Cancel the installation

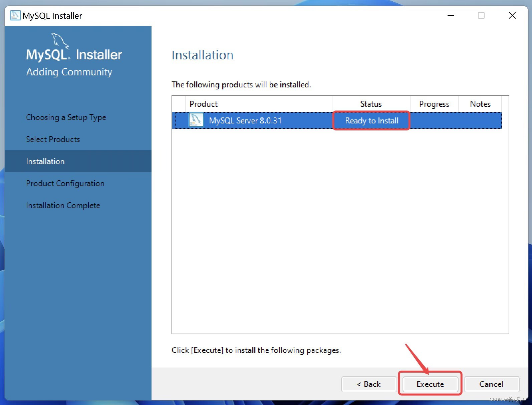pyautogui.click(x=491, y=384)
